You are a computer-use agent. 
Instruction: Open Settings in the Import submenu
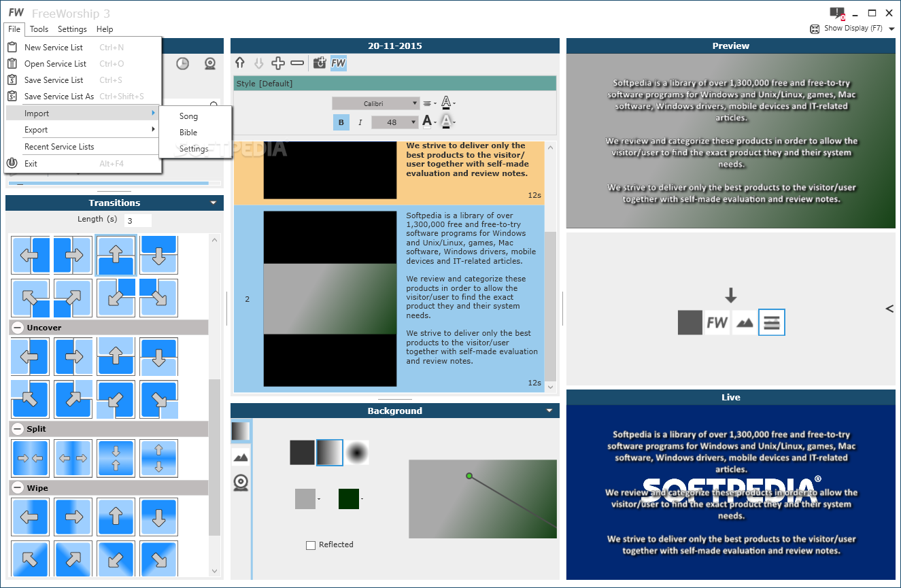(195, 149)
